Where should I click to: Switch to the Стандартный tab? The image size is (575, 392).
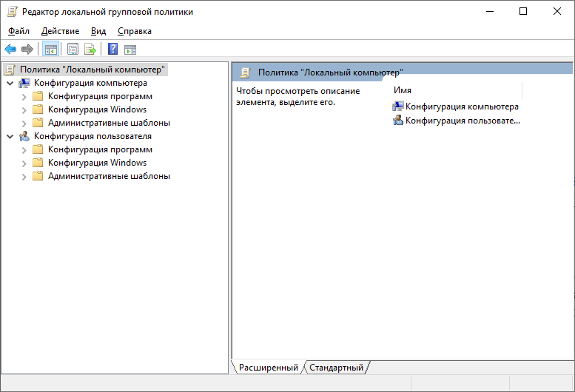pyautogui.click(x=336, y=368)
